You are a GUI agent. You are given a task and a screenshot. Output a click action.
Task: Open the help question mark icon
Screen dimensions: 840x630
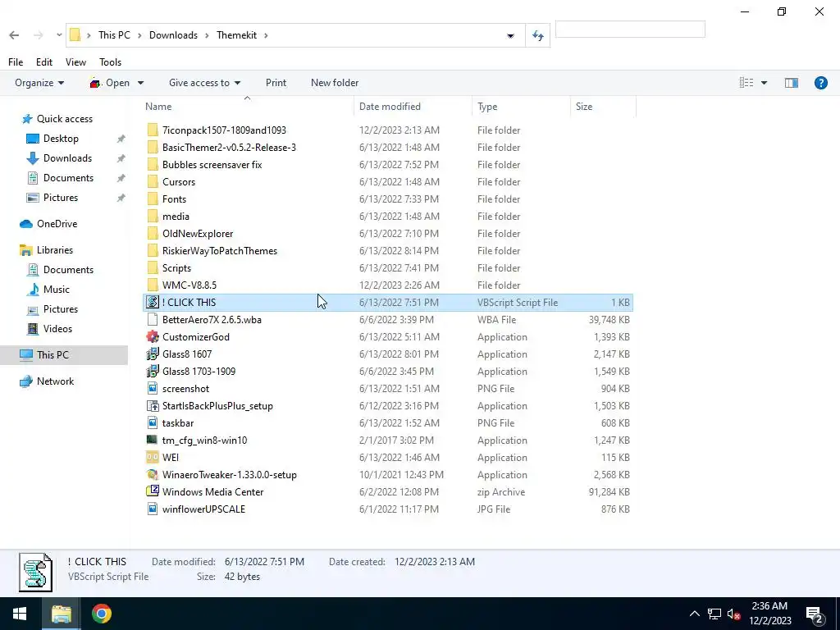820,83
